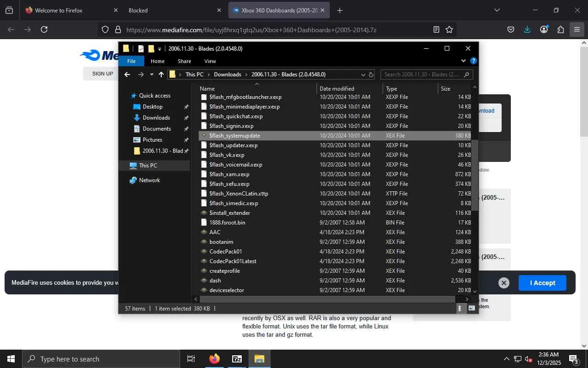
Task: Open the Customize Quick Access Toolbar dropdown
Action: [x=159, y=49]
